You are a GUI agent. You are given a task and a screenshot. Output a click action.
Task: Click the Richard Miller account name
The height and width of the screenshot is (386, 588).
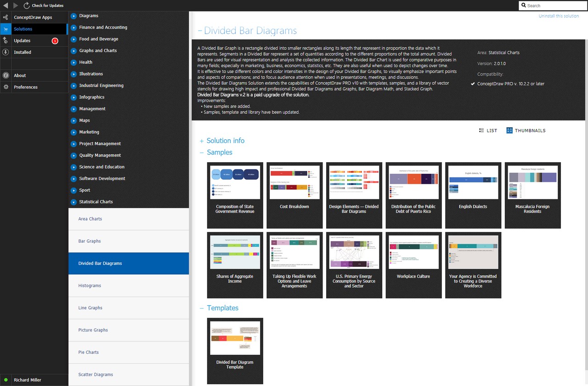[28, 380]
